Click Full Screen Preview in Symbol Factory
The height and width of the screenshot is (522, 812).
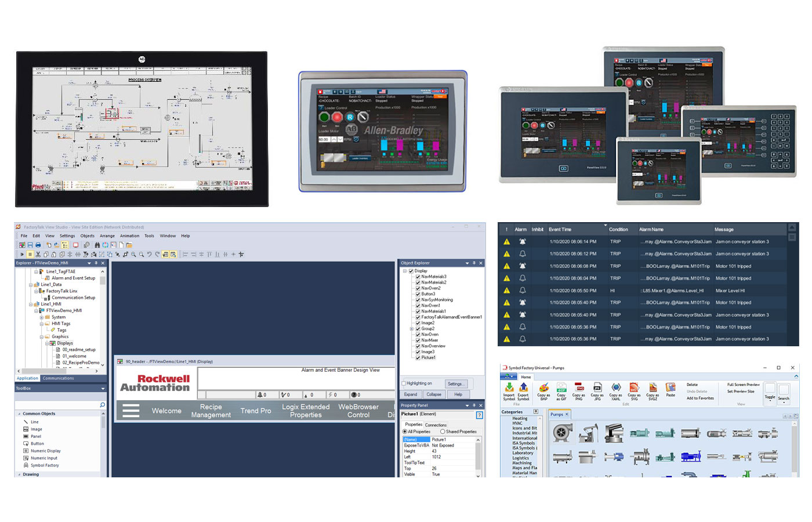[744, 385]
